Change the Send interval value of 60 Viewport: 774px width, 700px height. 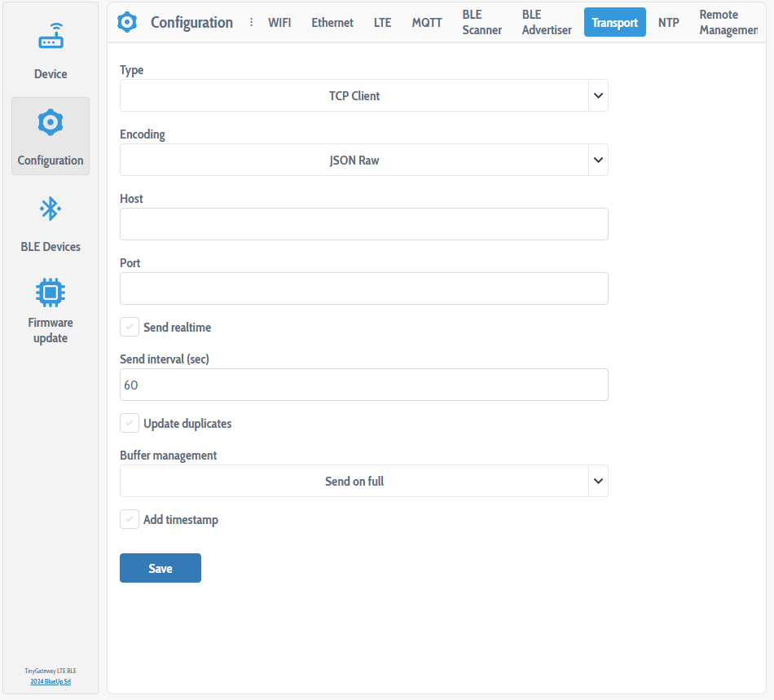coord(363,384)
